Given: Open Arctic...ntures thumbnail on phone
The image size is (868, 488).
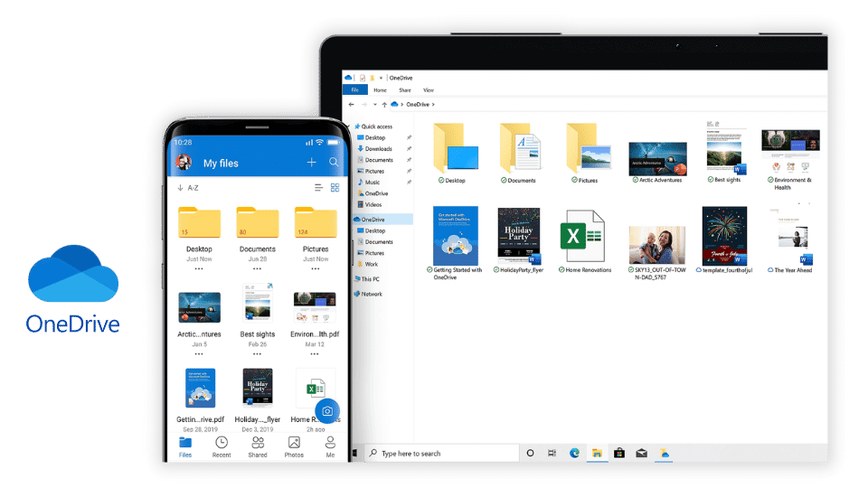Looking at the screenshot, I should point(199,307).
